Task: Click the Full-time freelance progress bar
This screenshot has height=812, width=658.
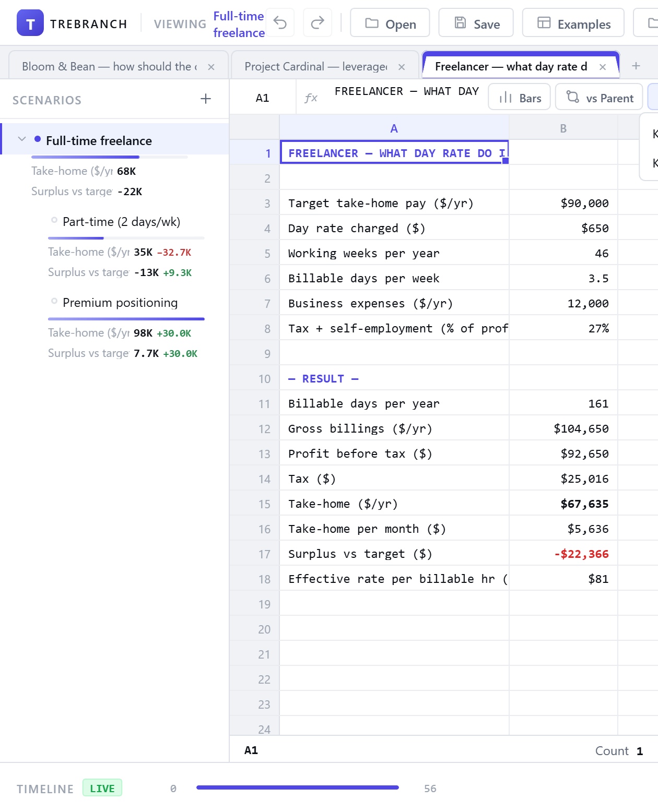Action: [x=110, y=157]
